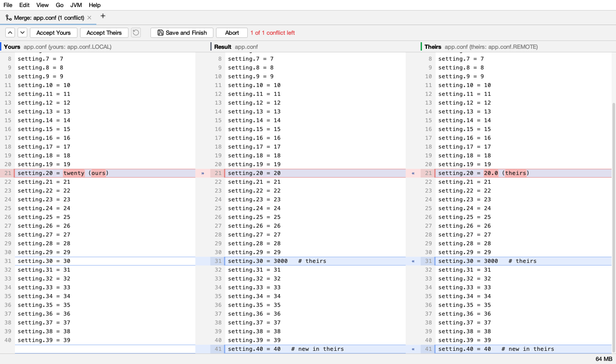616x364 pixels.
Task: Open the JVM menu
Action: pos(76,5)
